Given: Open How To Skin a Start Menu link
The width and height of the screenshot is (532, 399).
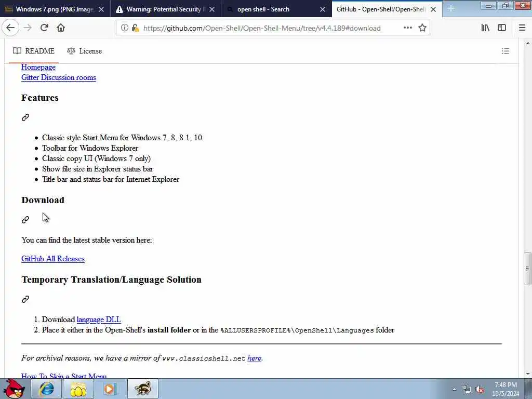Looking at the screenshot, I should click(x=64, y=376).
